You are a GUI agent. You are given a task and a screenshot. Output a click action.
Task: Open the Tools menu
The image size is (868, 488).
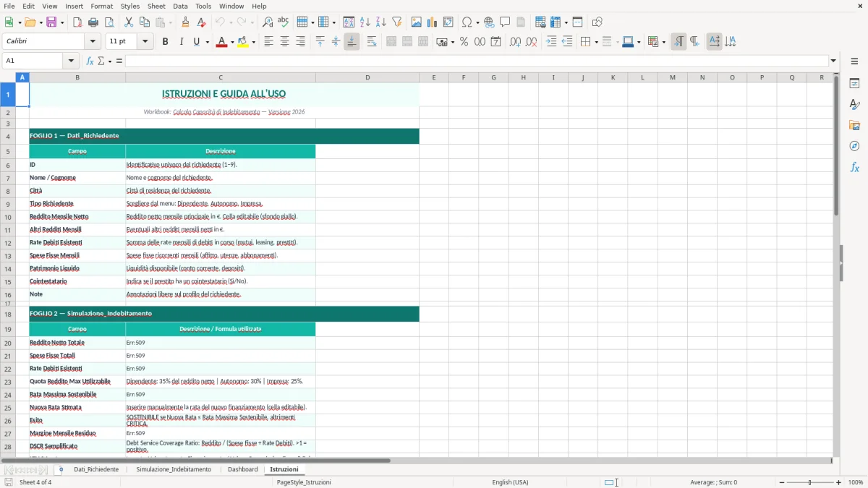coord(203,6)
